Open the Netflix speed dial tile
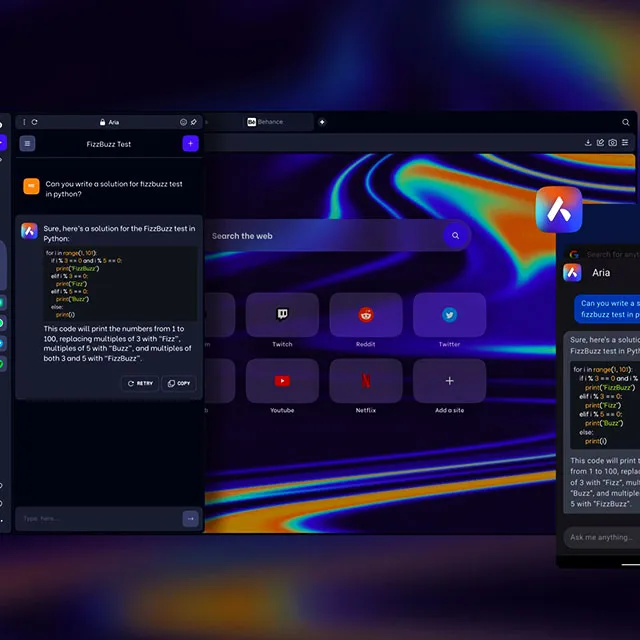 [366, 381]
